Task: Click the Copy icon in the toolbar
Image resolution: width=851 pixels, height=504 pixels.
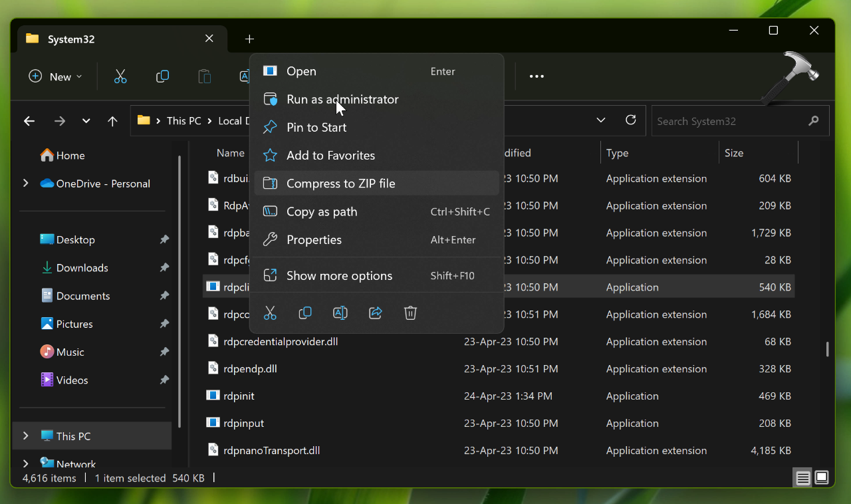Action: [x=162, y=76]
